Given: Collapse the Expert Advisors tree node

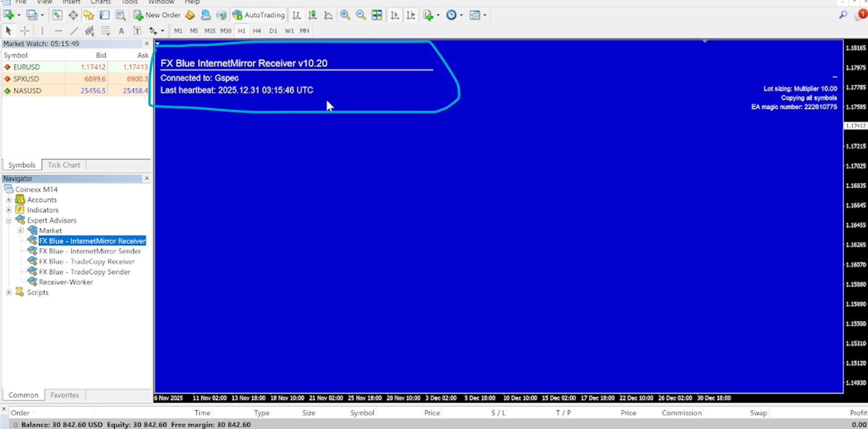Looking at the screenshot, I should tap(9, 220).
